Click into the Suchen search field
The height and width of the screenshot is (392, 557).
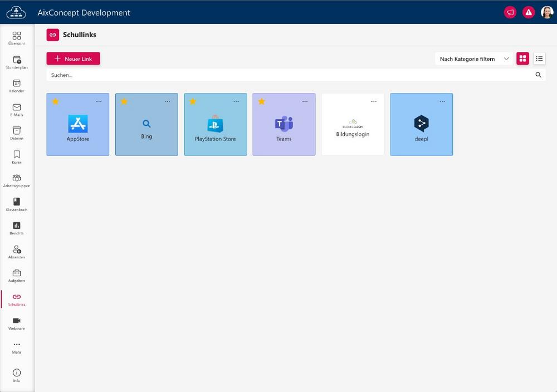point(278,75)
